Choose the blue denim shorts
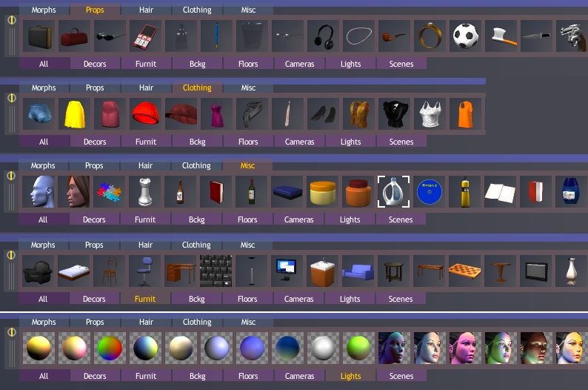 [x=39, y=114]
